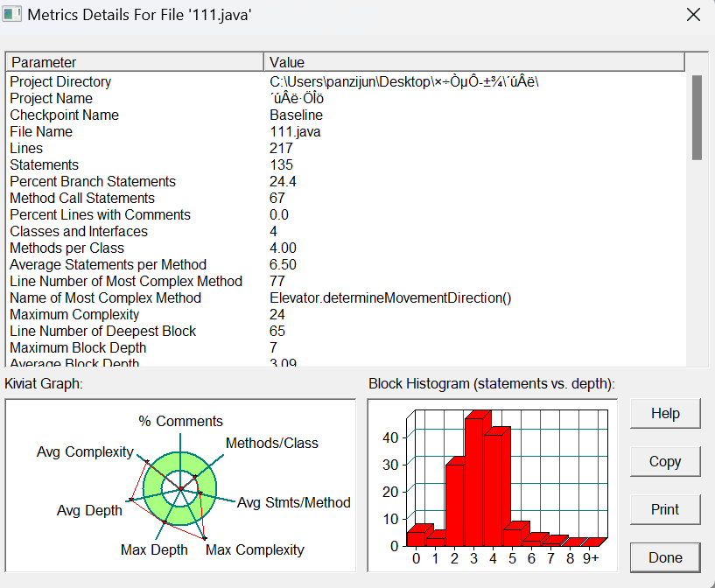This screenshot has height=588, width=715.
Task: Click the Method Call value 67
Action: 277,199
